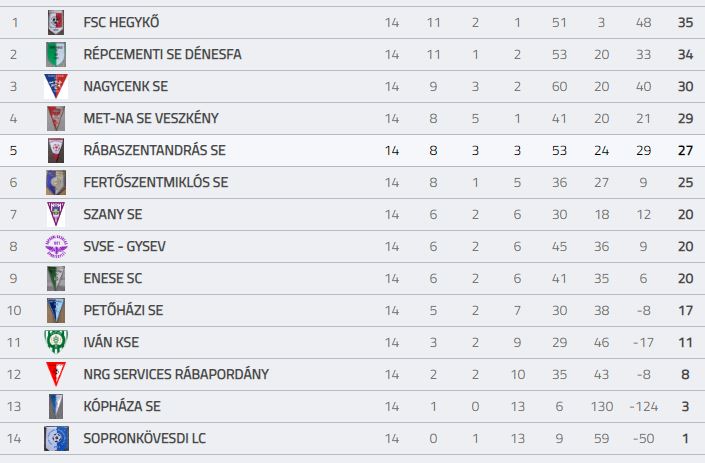Select the highlighted fifth-place table row

pyautogui.click(x=352, y=150)
